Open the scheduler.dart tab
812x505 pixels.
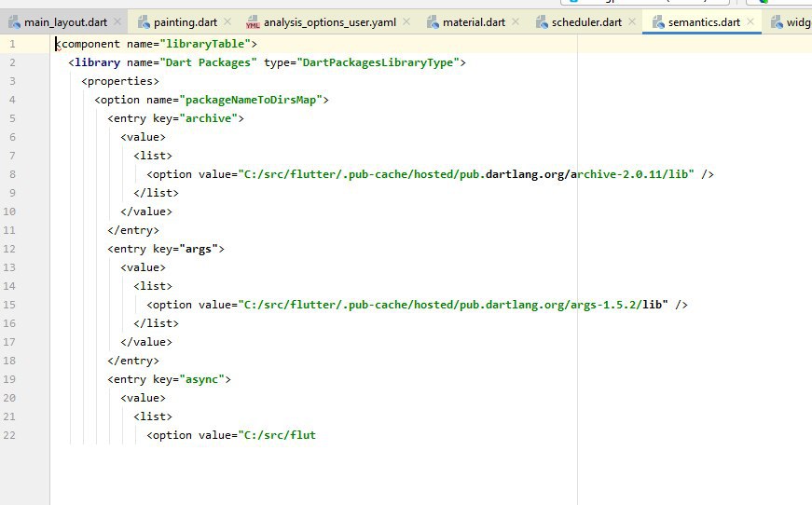click(x=586, y=22)
